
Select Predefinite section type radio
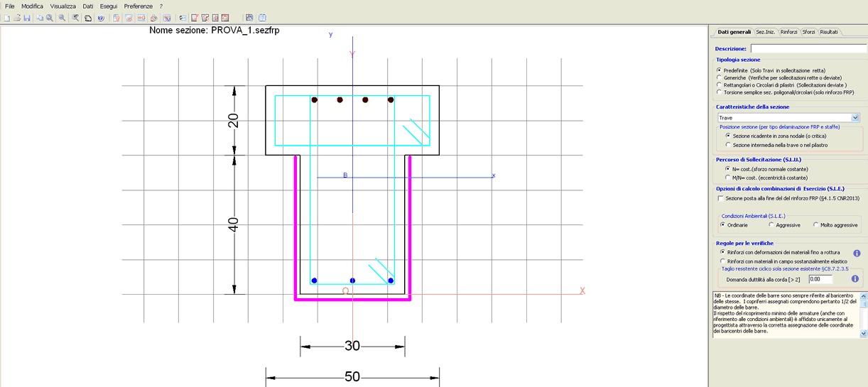(x=720, y=70)
